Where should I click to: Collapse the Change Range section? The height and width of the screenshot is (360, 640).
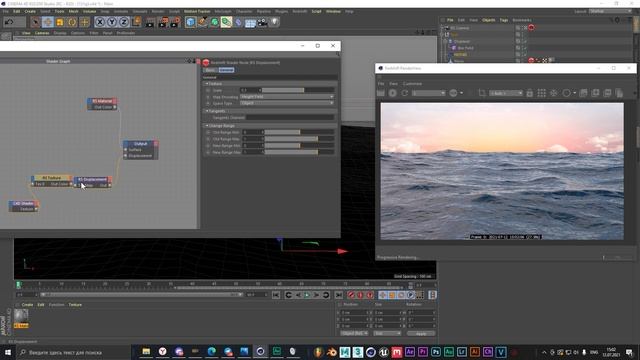point(207,126)
